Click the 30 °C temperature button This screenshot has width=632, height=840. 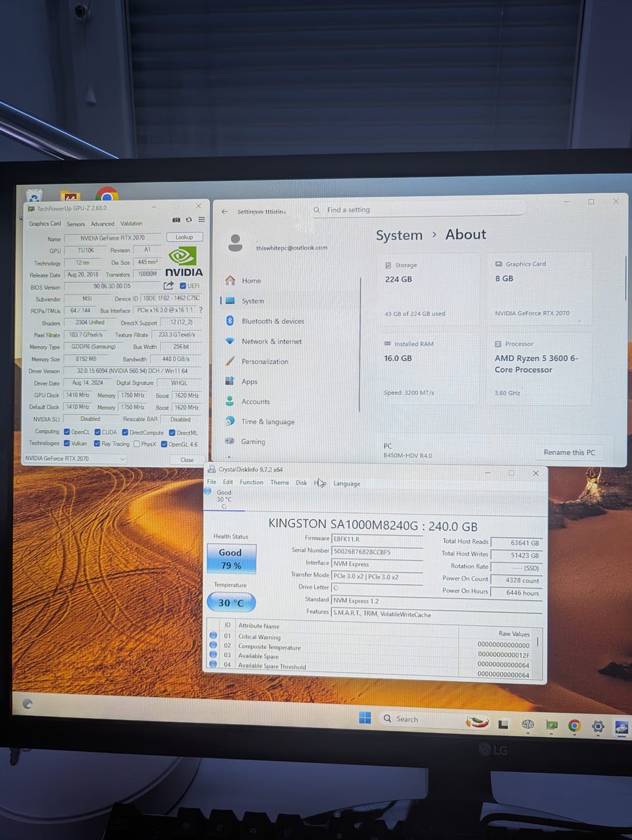click(x=231, y=602)
